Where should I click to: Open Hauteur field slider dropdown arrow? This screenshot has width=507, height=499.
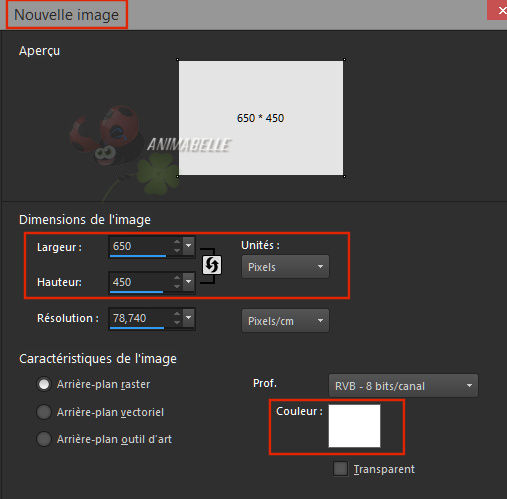point(188,282)
